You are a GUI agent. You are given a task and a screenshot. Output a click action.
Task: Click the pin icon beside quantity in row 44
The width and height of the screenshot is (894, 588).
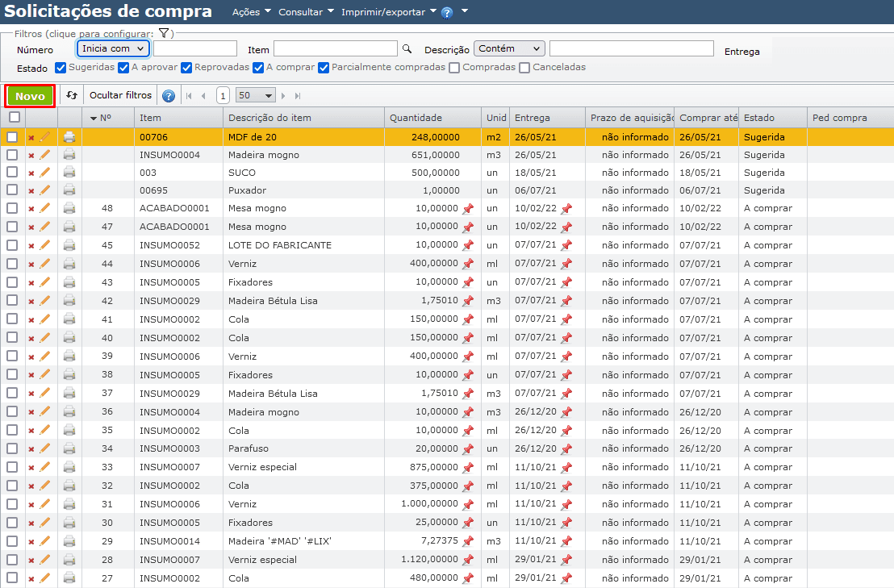pyautogui.click(x=467, y=264)
